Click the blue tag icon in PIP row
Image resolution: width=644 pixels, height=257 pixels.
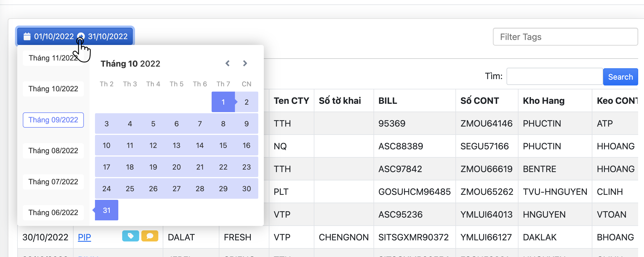pyautogui.click(x=131, y=236)
